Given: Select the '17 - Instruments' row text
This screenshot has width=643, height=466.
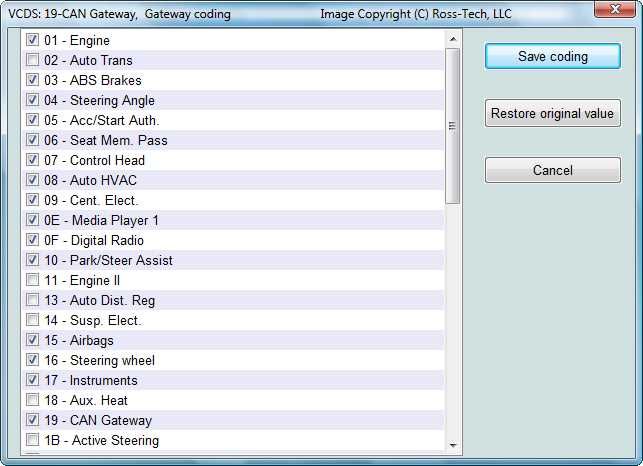Looking at the screenshot, I should tap(91, 380).
